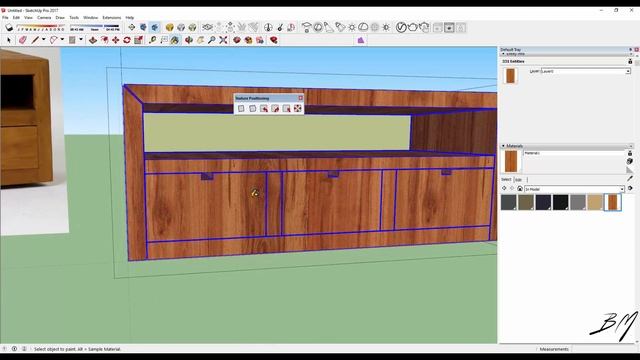Activate the Line pencil tool
The width and height of the screenshot is (640, 360).
[x=35, y=40]
